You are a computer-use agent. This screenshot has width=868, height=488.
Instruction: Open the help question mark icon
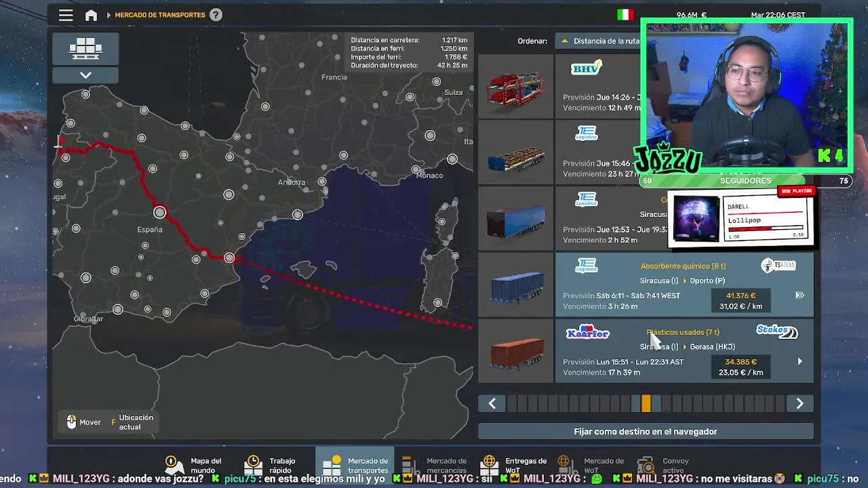(x=216, y=15)
